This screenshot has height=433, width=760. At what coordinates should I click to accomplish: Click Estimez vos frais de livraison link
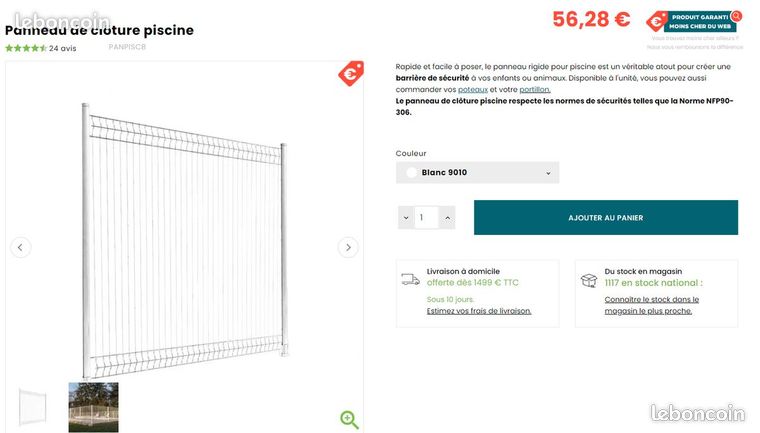[x=479, y=311]
